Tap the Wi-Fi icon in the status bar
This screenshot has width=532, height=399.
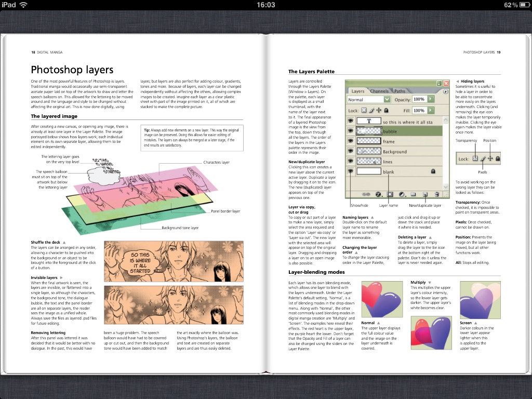pos(23,5)
